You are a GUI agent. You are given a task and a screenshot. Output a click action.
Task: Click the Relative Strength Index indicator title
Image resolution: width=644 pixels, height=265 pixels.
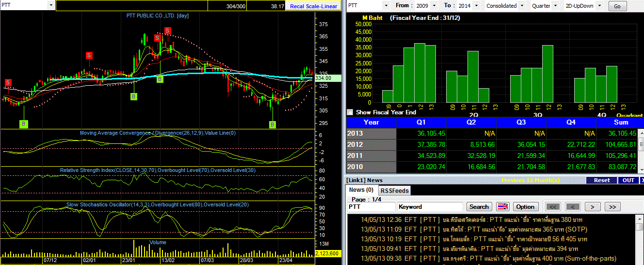[x=158, y=170]
